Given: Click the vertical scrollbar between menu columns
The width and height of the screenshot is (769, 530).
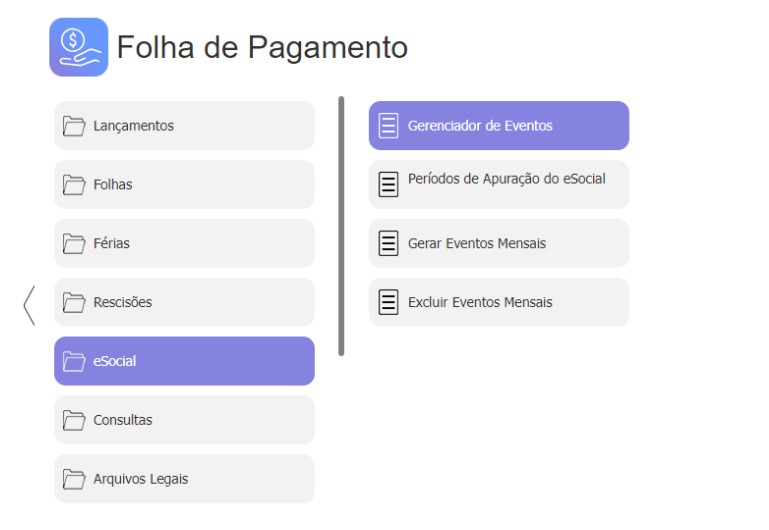Looking at the screenshot, I should coord(341,226).
